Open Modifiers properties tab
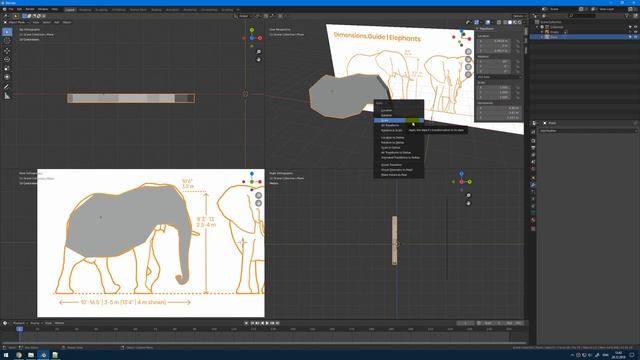Image resolution: width=640 pixels, height=360 pixels. pyautogui.click(x=533, y=185)
